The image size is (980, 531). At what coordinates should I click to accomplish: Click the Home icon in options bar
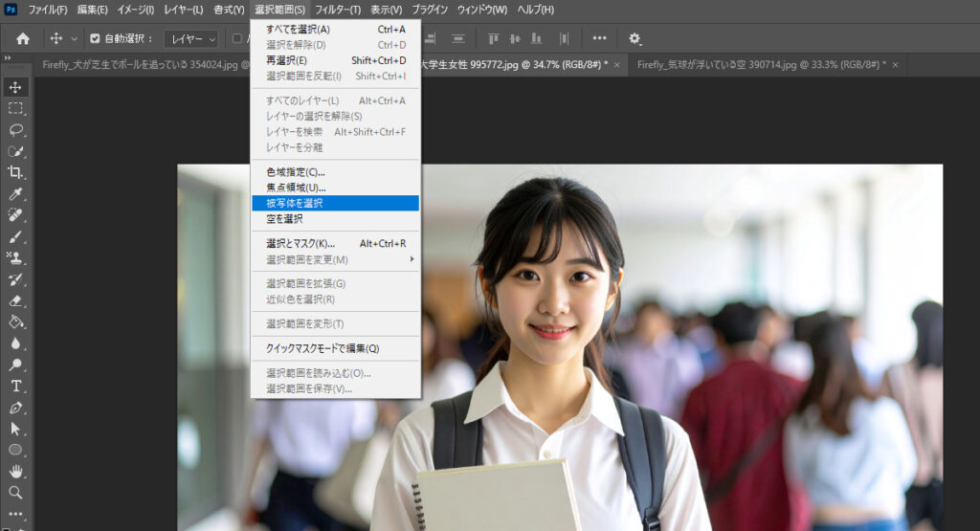point(23,38)
